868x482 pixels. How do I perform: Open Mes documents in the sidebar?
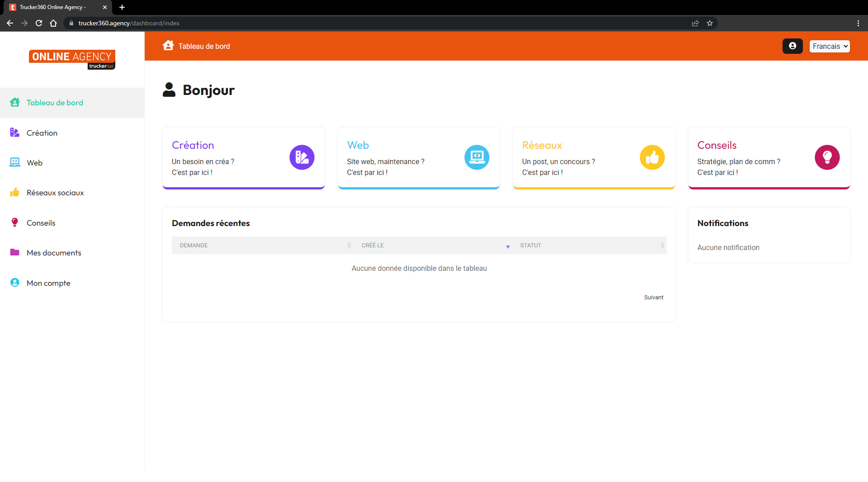point(72,253)
